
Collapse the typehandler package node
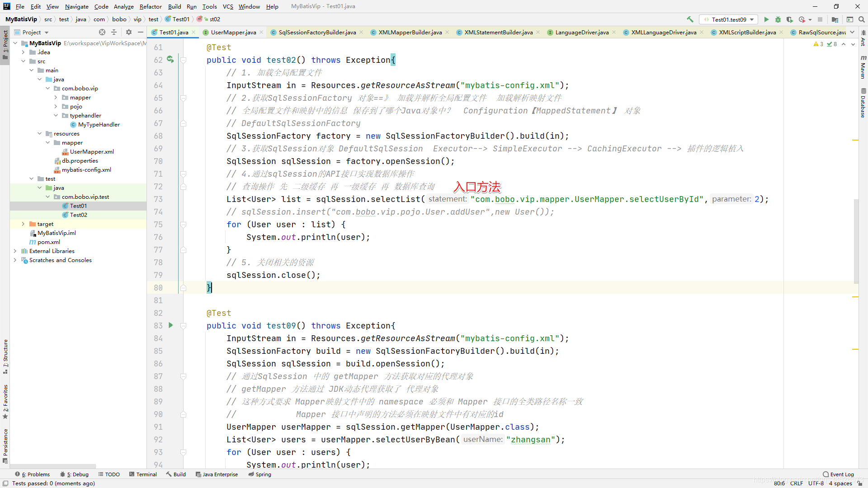point(56,116)
